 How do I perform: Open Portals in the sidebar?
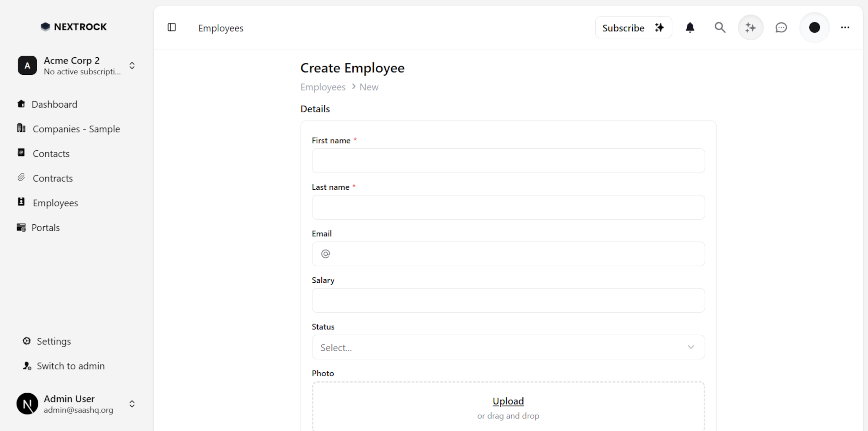[45, 228]
